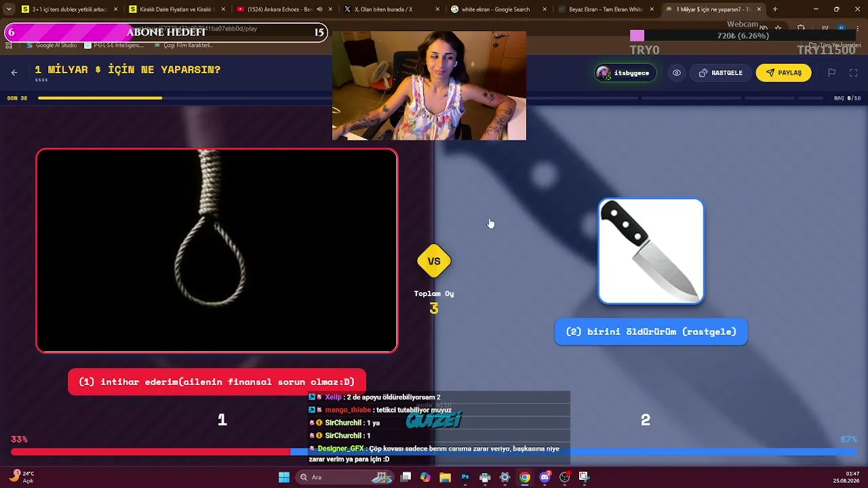The height and width of the screenshot is (488, 868).
Task: Close the 'white ekran - Google Search' tab
Action: point(545,9)
